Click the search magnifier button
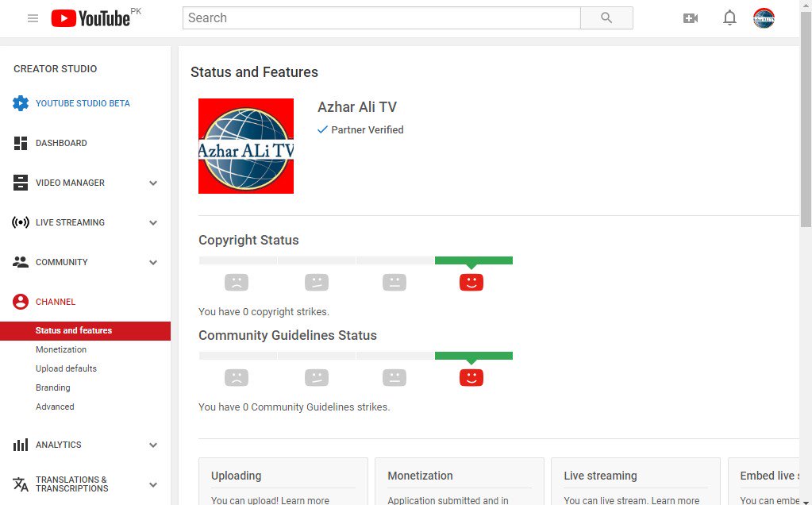 pyautogui.click(x=606, y=18)
